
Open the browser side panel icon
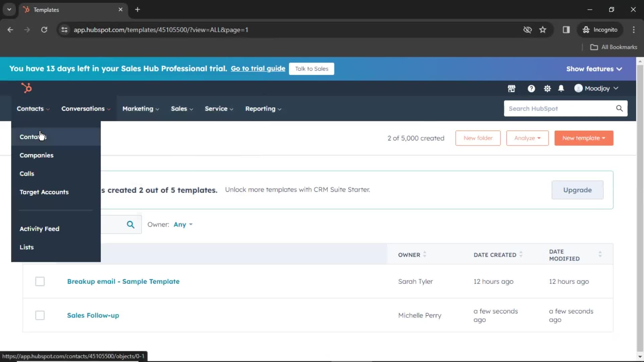click(x=566, y=29)
